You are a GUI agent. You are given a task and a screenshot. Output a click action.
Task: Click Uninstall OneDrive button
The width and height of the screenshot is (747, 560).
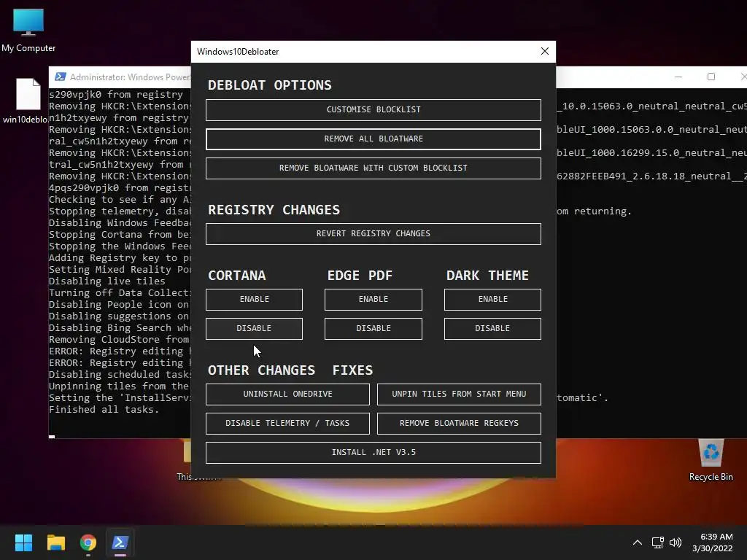click(287, 394)
